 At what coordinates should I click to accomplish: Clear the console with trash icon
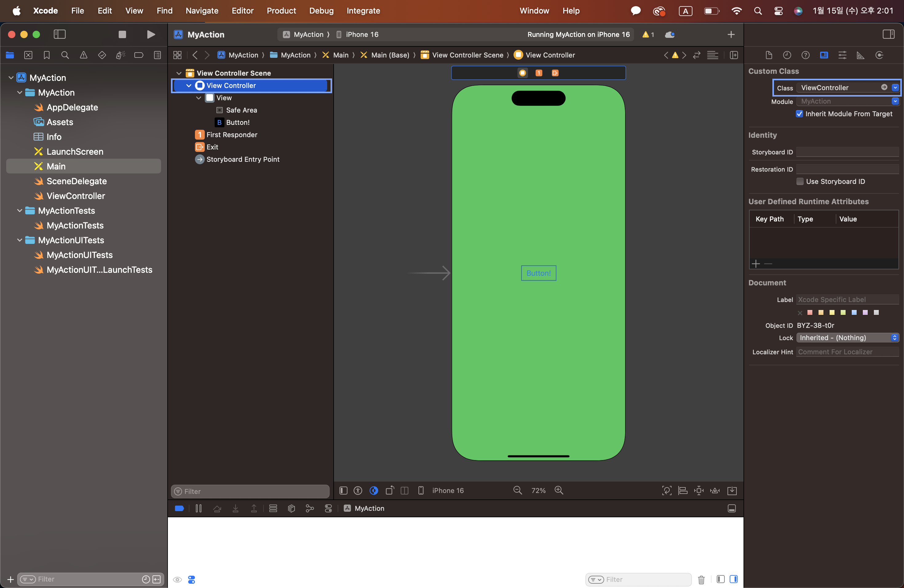[701, 580]
